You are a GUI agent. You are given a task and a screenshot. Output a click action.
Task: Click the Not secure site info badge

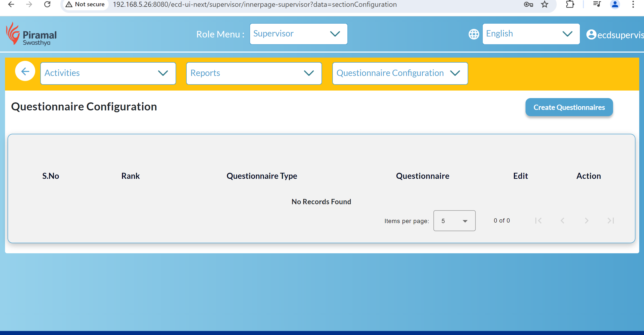86,4
